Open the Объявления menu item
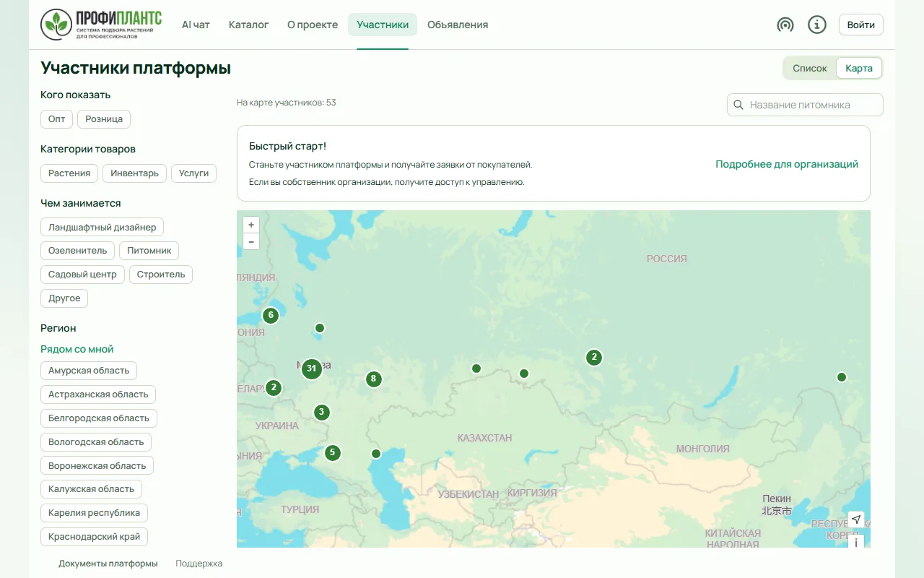924x578 pixels. tap(458, 25)
